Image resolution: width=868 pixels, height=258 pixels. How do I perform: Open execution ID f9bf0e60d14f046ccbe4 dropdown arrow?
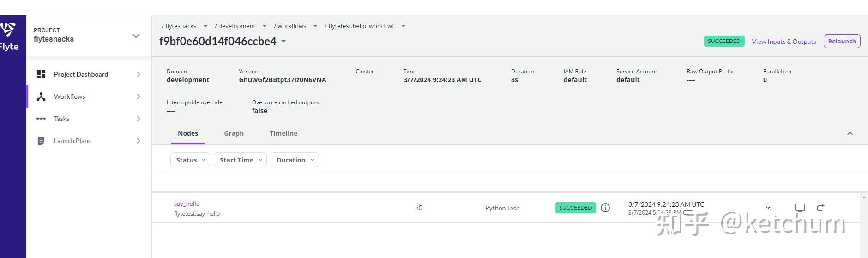point(283,42)
